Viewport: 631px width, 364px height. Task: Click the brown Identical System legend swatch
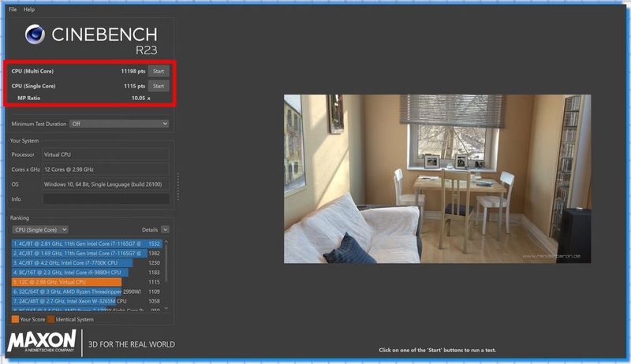(50, 319)
